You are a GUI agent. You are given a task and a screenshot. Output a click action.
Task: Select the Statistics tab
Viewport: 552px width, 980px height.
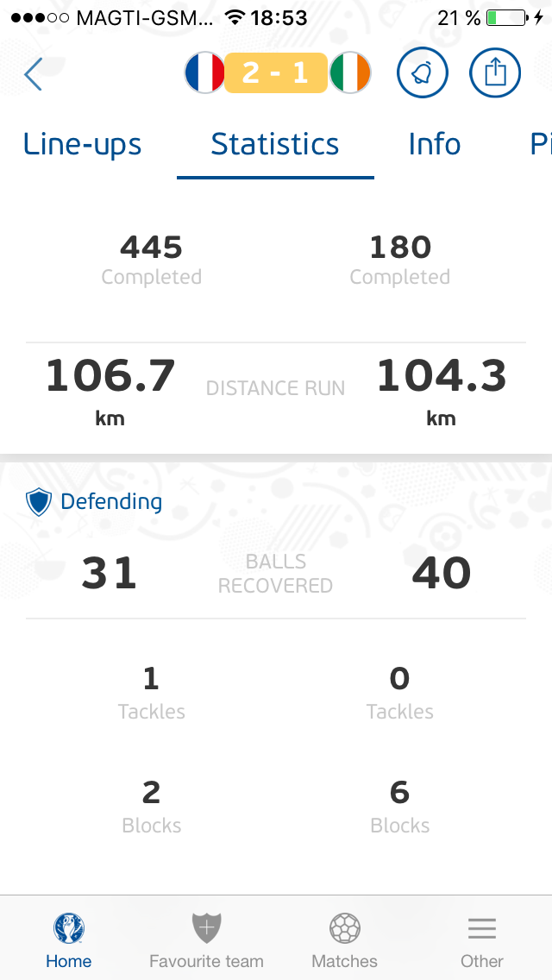[x=275, y=144]
